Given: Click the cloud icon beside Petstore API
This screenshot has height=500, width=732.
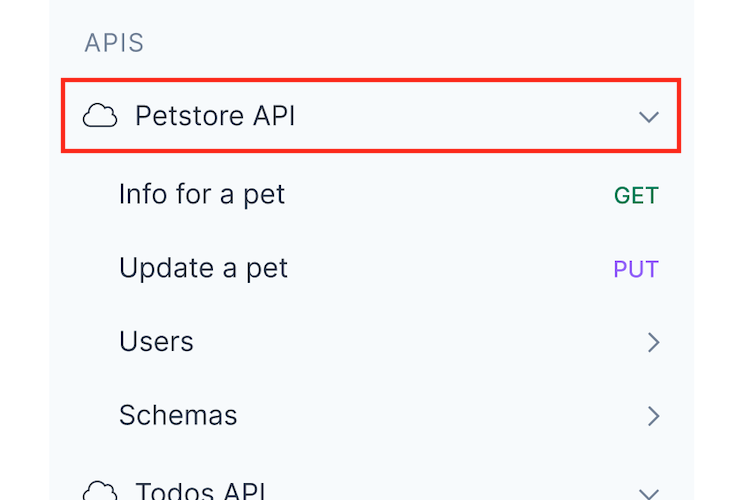Looking at the screenshot, I should 99,117.
